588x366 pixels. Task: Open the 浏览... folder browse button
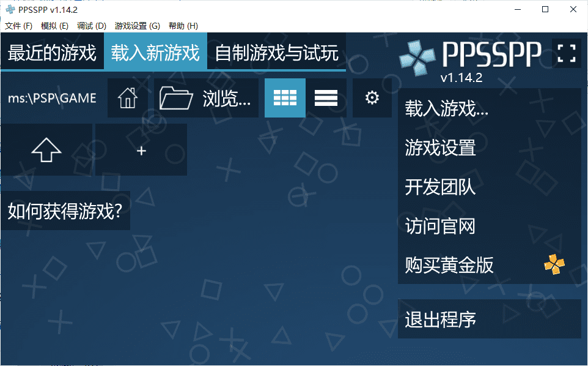pyautogui.click(x=206, y=98)
